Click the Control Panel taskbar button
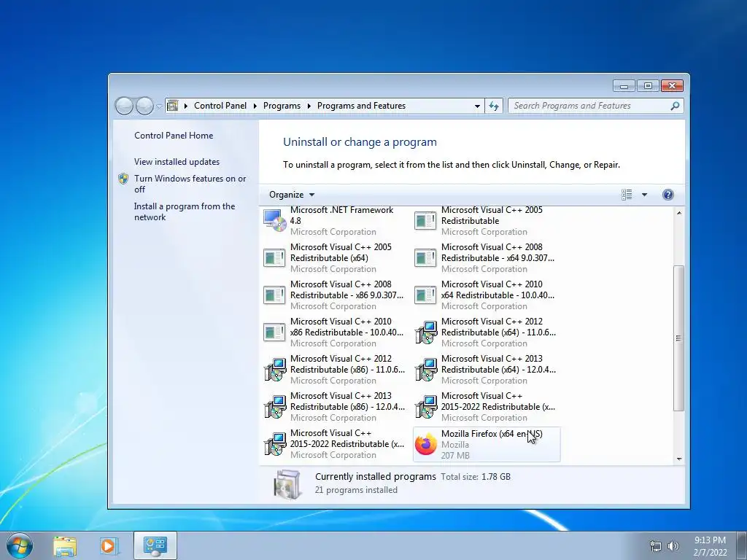The height and width of the screenshot is (560, 747). click(x=155, y=545)
